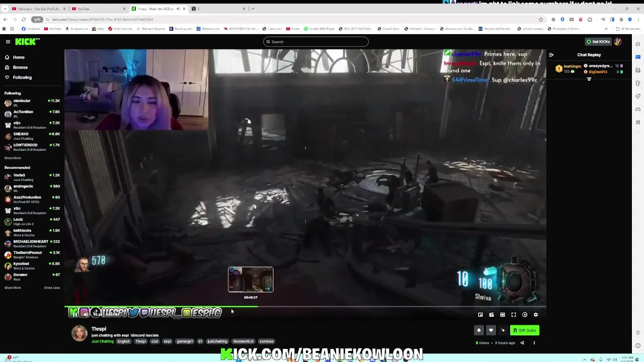Open VarisG recommended channel
The width and height of the screenshot is (644, 362).
(x=32, y=177)
